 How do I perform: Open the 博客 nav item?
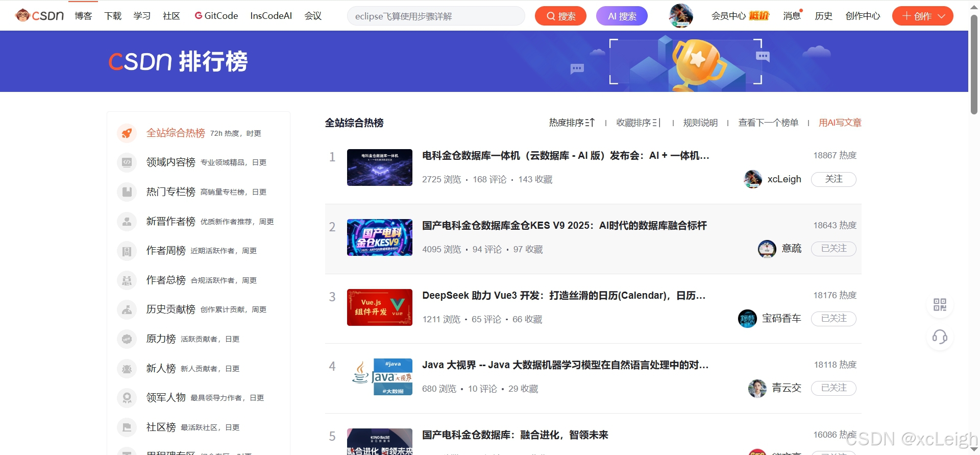tap(83, 16)
